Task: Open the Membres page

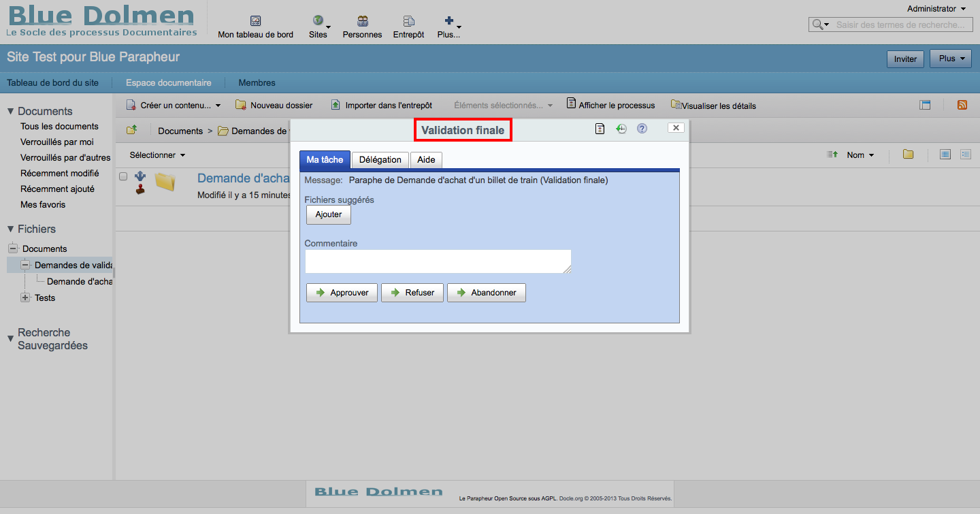Action: click(x=257, y=82)
